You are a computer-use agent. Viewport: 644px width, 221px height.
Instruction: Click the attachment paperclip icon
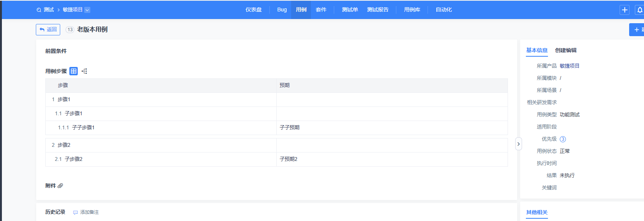(x=60, y=186)
